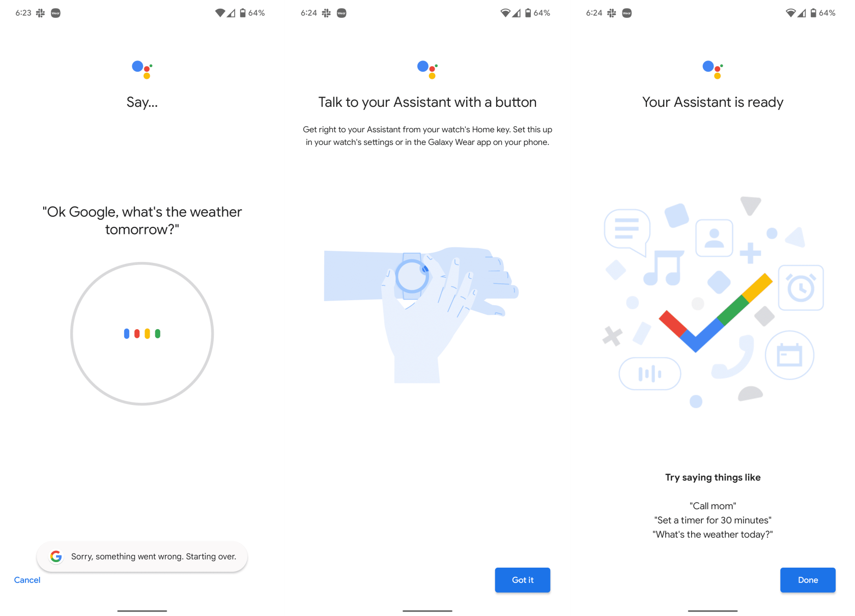855x616 pixels.
Task: Tap the colored listening dots in circle
Action: pos(142,334)
